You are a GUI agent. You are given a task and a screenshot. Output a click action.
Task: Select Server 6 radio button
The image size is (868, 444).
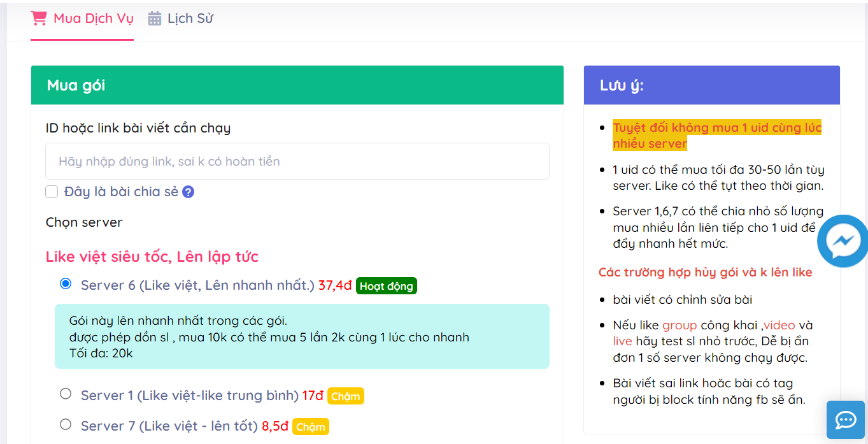66,284
